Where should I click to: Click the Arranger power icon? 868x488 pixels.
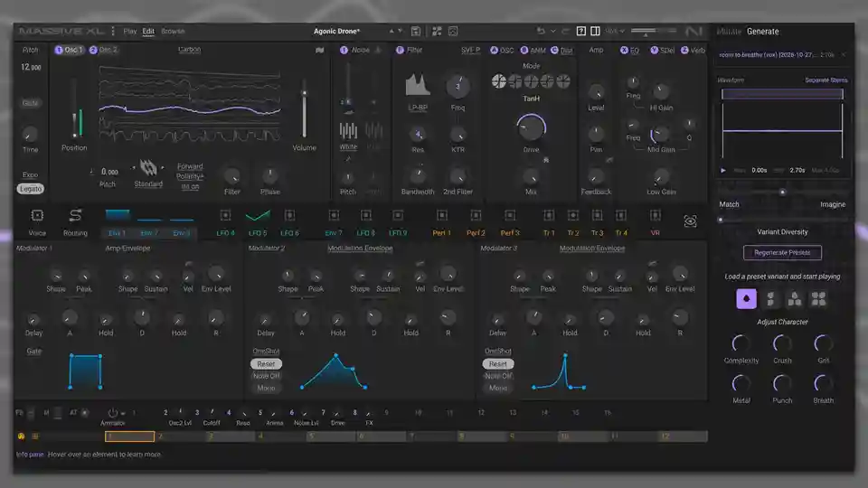[x=112, y=413]
